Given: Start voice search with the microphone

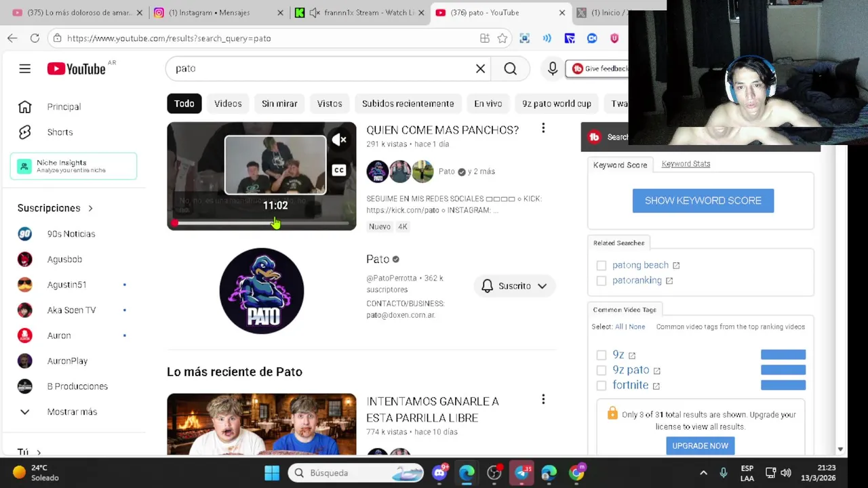Looking at the screenshot, I should point(553,68).
